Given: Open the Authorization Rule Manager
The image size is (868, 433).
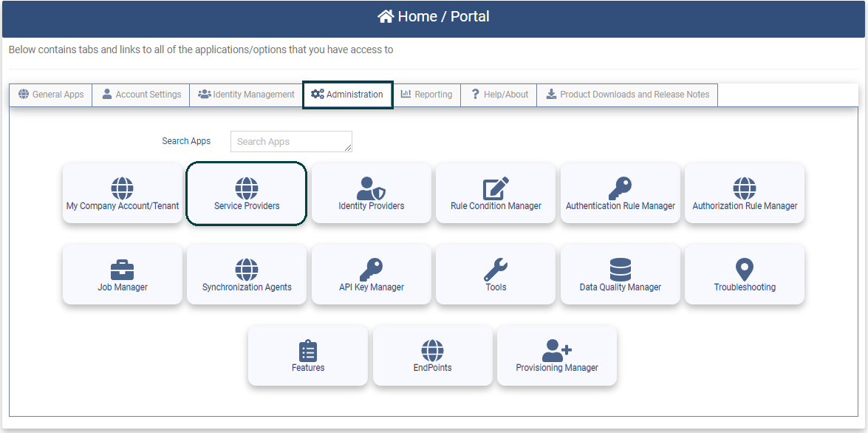Looking at the screenshot, I should 744,194.
